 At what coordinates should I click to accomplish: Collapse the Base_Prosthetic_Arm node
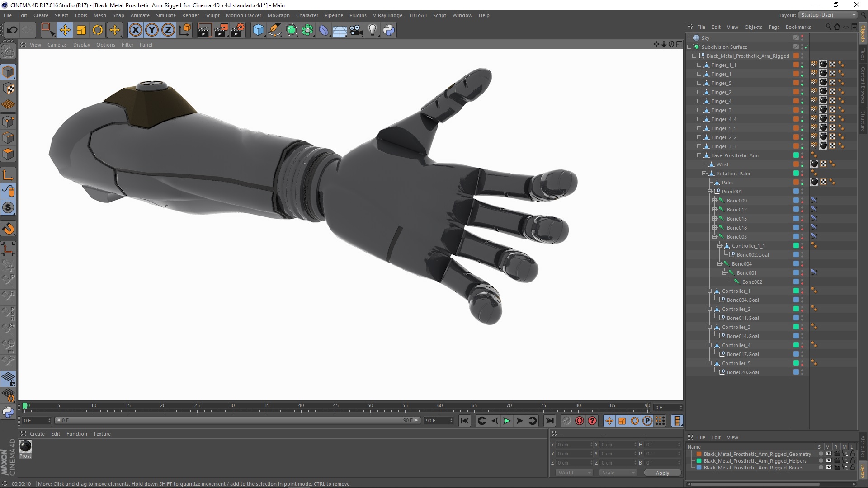[699, 155]
